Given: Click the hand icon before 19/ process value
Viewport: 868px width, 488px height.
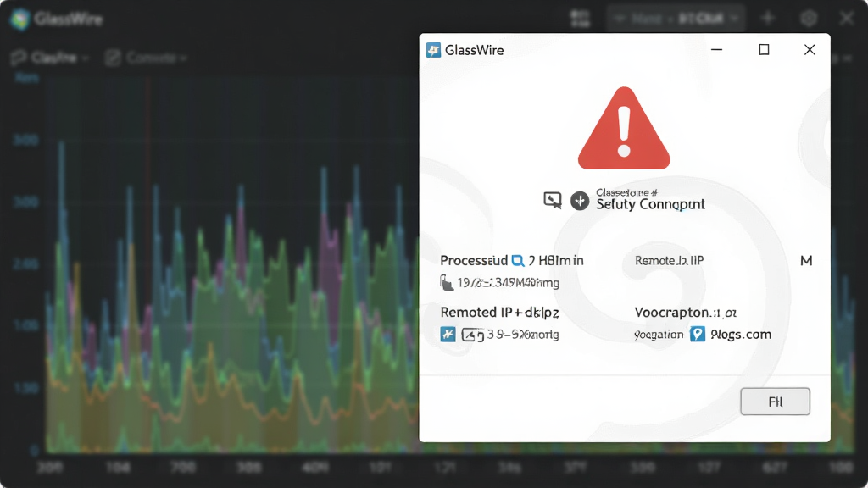Looking at the screenshot, I should click(447, 283).
